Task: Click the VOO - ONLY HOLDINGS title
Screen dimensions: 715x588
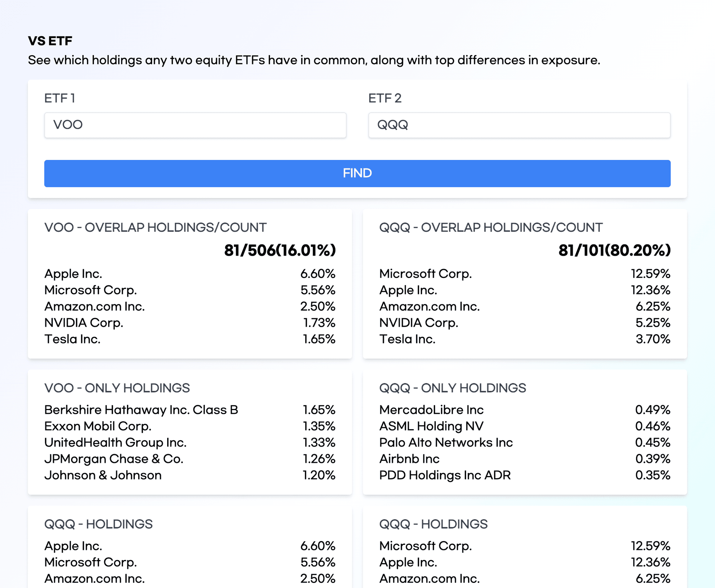Action: coord(117,388)
